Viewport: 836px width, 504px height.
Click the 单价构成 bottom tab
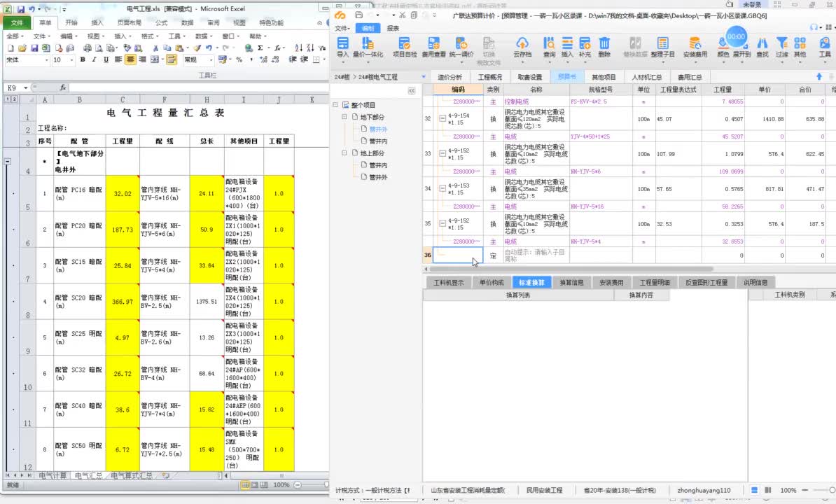492,282
